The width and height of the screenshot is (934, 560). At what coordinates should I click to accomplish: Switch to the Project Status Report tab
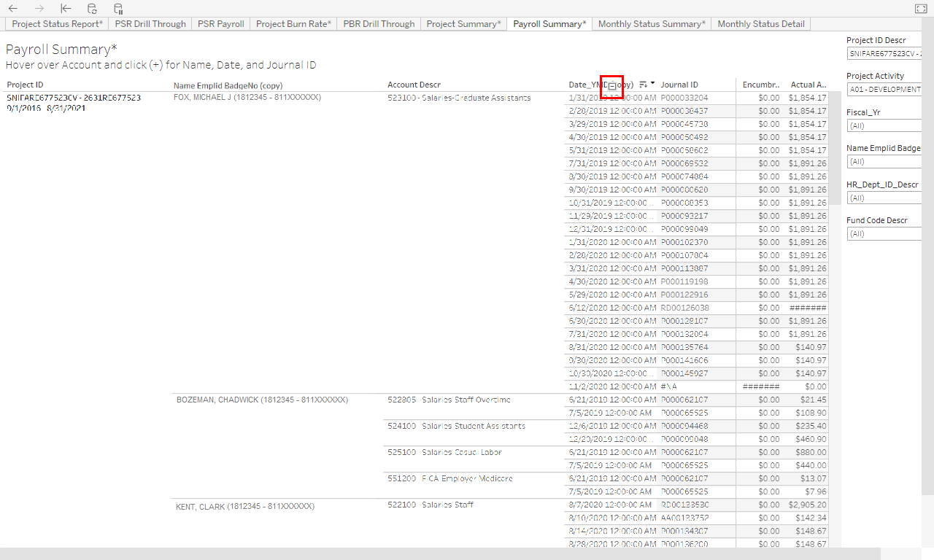57,24
